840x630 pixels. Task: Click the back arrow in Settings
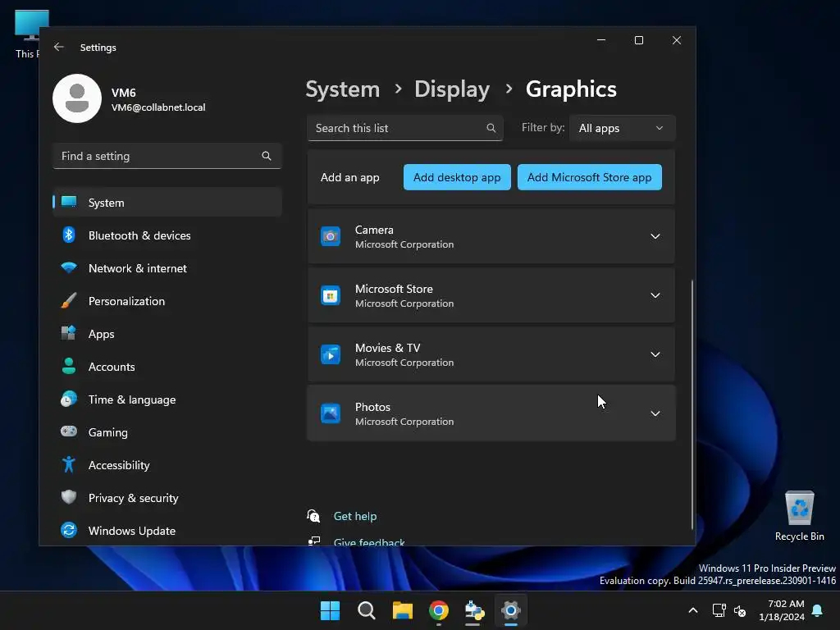[x=59, y=47]
